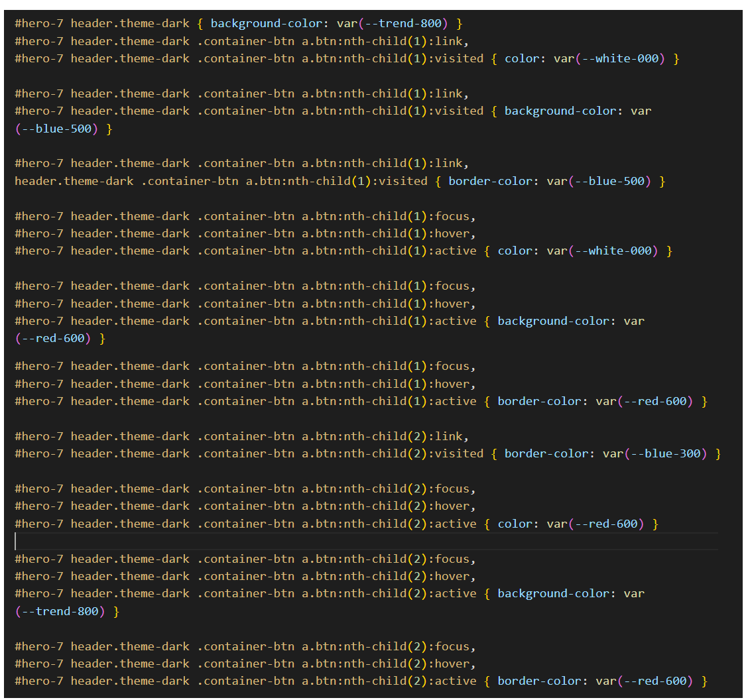Image resolution: width=748 pixels, height=700 pixels.
Task: Click the wrapped (--trend-800) line near the bottom
Action: click(60, 611)
